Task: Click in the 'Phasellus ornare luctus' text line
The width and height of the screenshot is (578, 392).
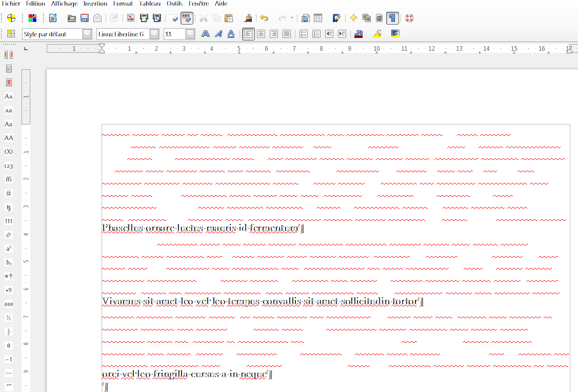Action: click(200, 228)
